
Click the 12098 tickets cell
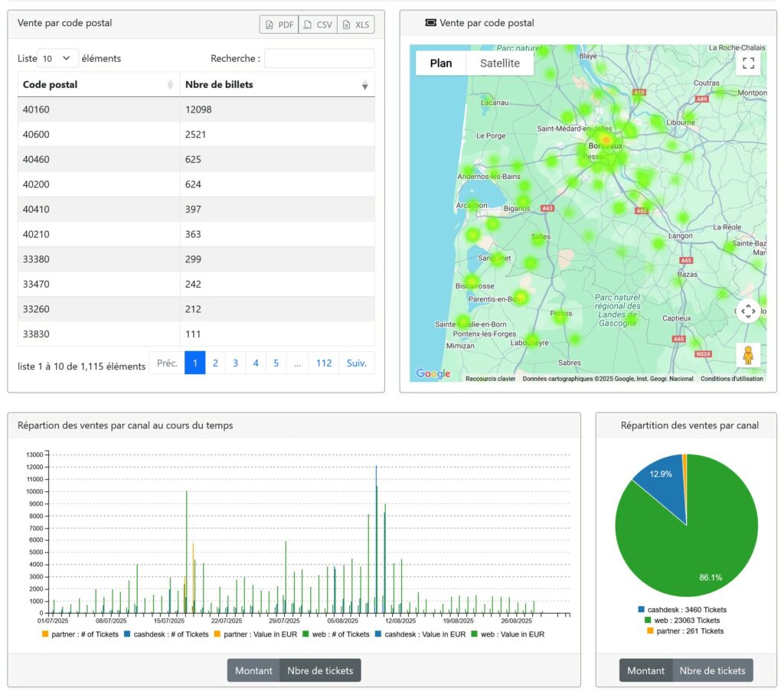277,109
